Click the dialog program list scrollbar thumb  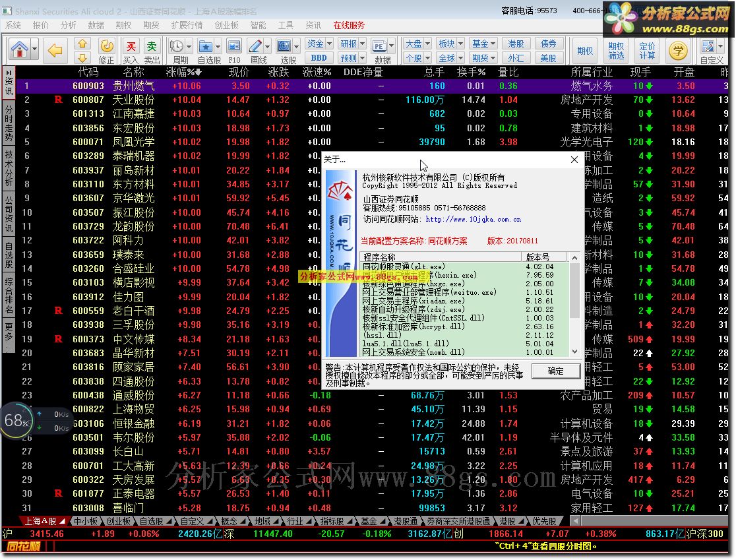[574, 290]
